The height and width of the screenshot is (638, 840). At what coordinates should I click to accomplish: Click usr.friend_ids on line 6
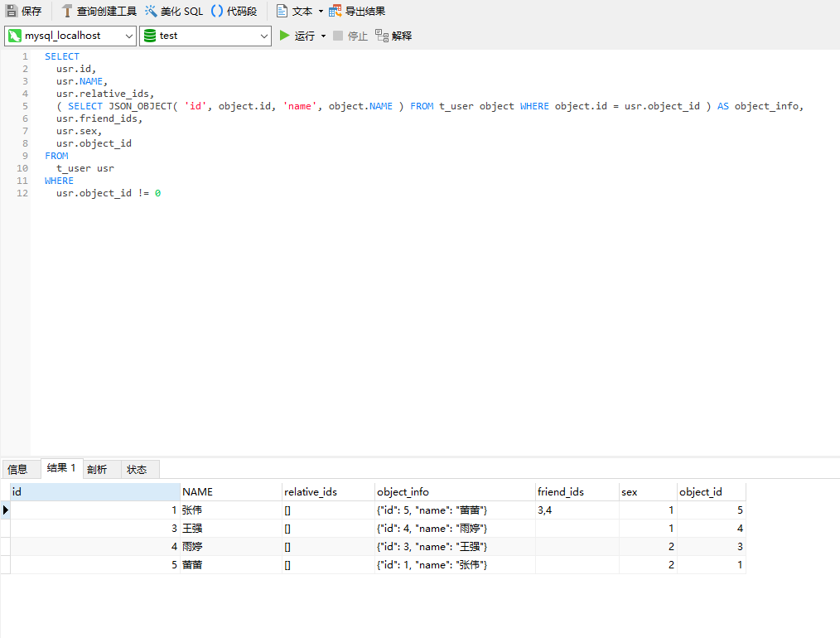(x=99, y=118)
